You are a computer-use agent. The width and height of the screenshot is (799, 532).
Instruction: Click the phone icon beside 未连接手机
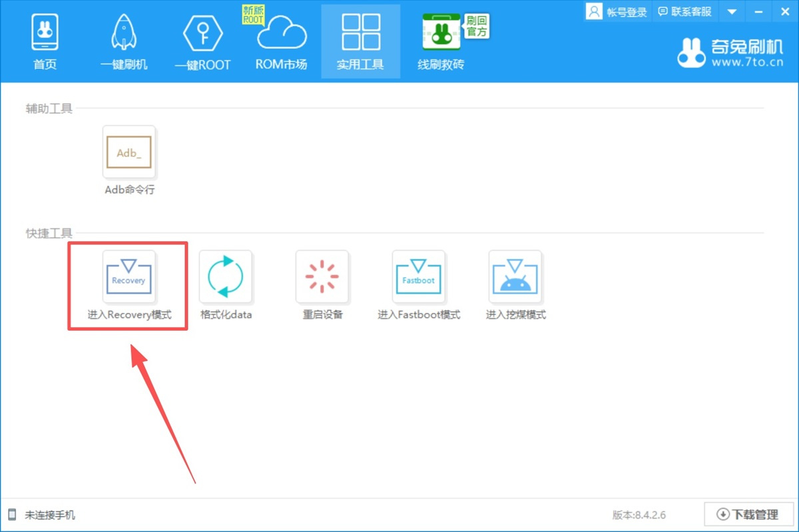pos(12,515)
